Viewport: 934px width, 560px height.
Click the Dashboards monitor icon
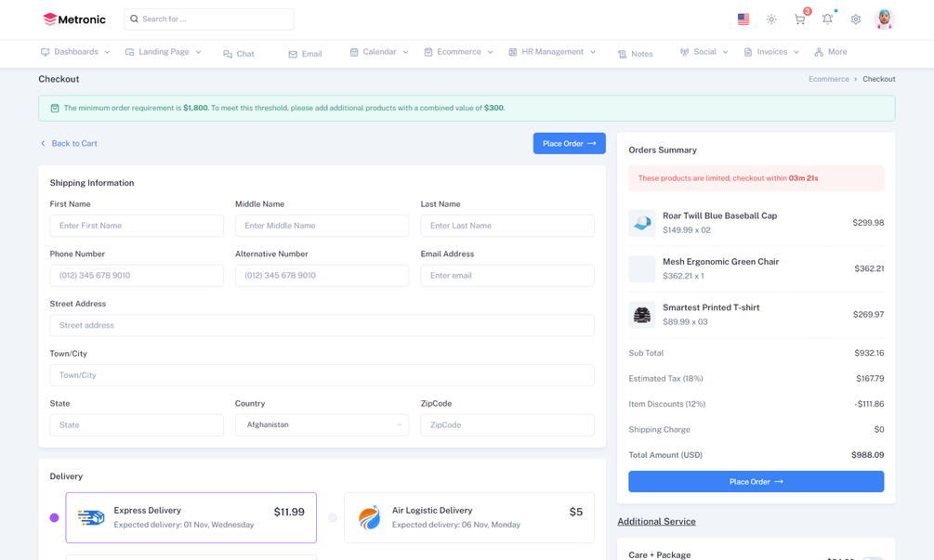coord(46,52)
